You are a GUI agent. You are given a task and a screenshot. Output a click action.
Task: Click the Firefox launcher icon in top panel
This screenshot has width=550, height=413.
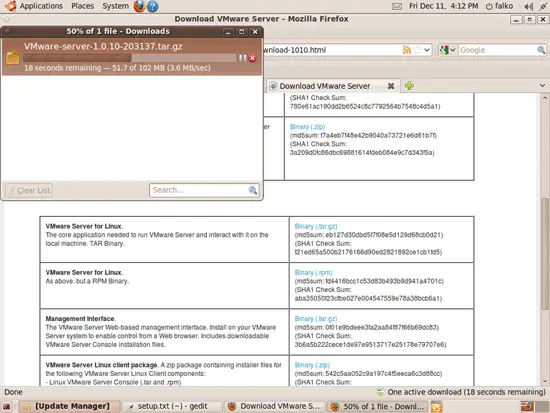[x=139, y=6]
